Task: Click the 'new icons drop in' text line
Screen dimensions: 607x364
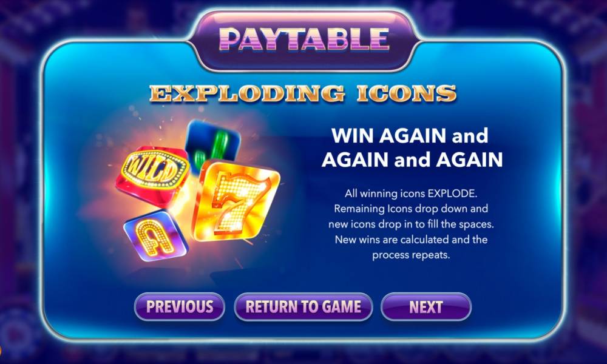Action: point(411,224)
